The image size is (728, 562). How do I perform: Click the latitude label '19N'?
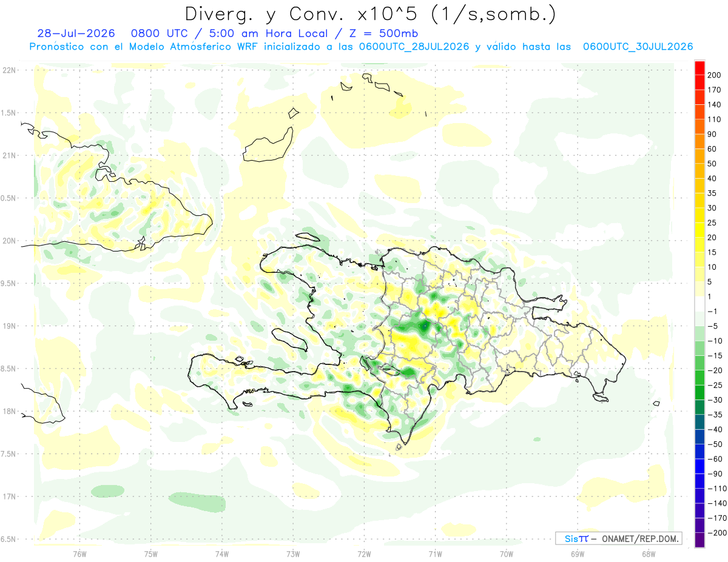coord(9,326)
